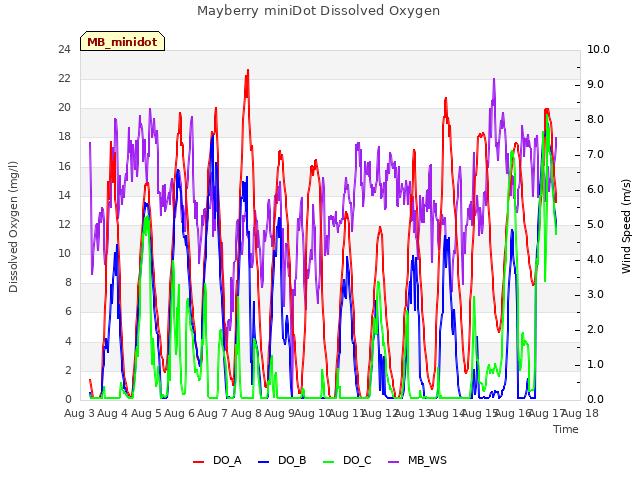
Task: Click the Aug 4 date tick label
Action: pyautogui.click(x=112, y=413)
